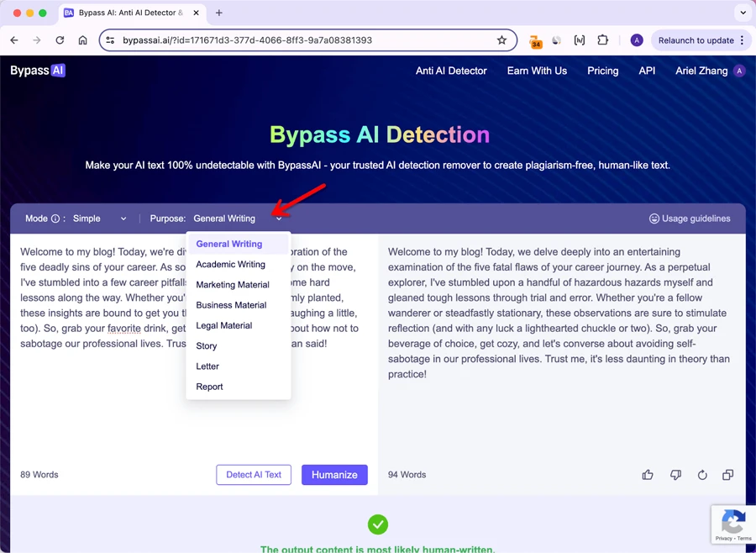Viewport: 756px width, 553px height.
Task: Select General Writing from the list
Action: pos(239,245)
